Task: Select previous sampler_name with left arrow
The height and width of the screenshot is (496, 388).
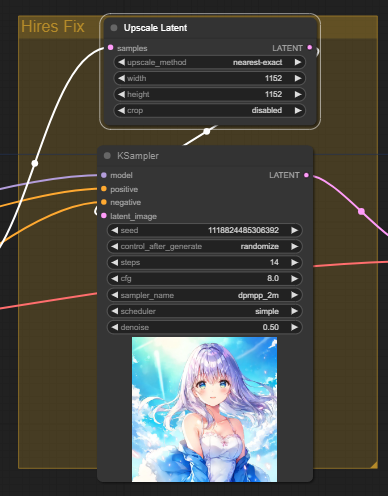Action: point(115,295)
